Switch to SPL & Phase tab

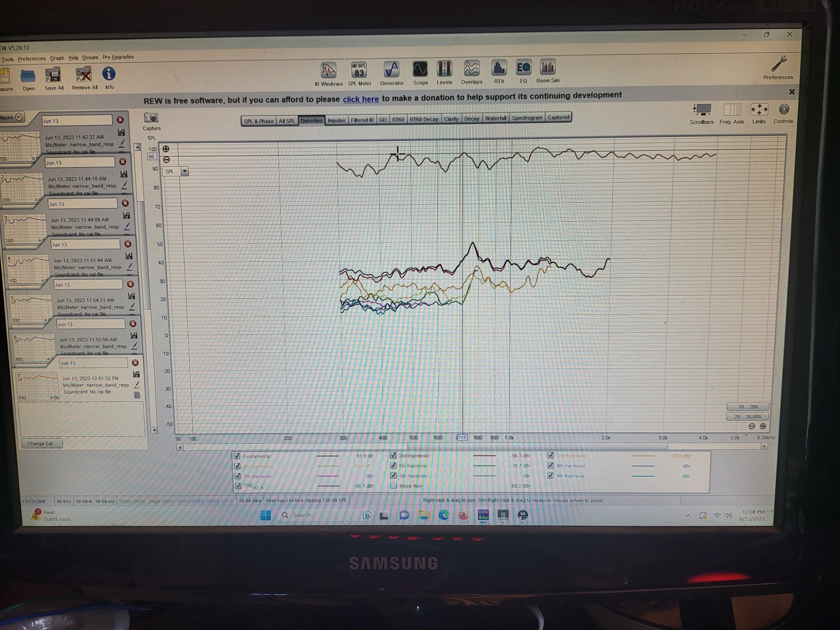click(258, 121)
